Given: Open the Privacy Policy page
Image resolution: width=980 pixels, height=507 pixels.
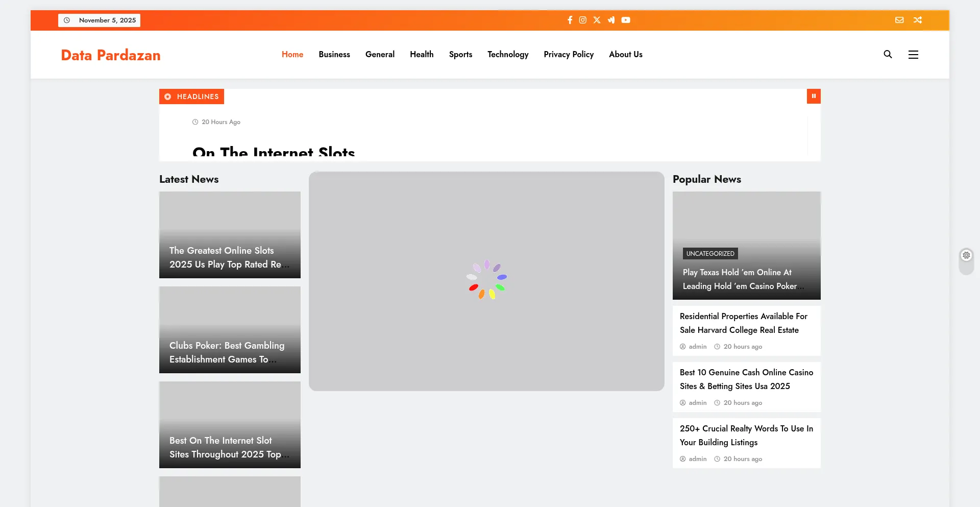Looking at the screenshot, I should [x=569, y=54].
